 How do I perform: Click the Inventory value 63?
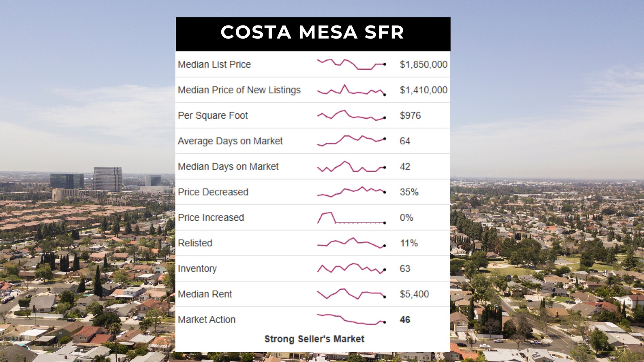pos(405,268)
